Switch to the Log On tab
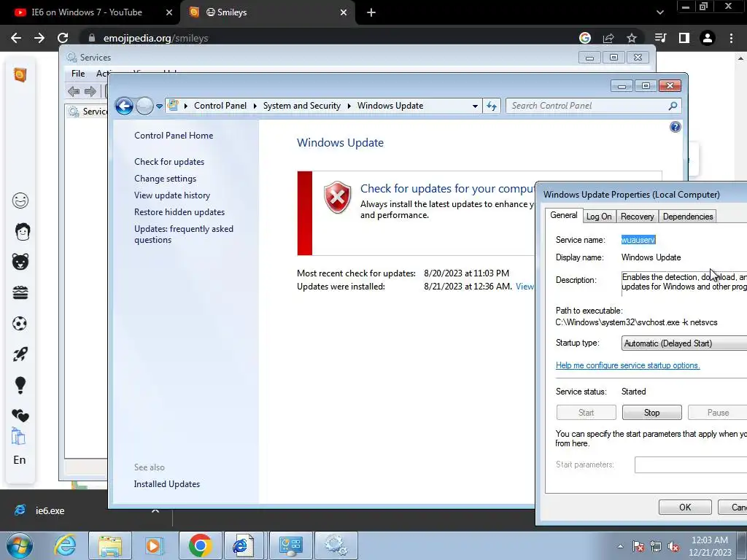Screen dimensions: 747x560 pos(599,217)
